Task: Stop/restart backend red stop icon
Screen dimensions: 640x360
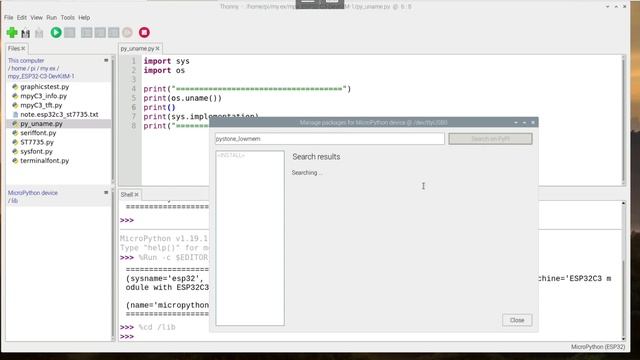Action: tap(144, 33)
